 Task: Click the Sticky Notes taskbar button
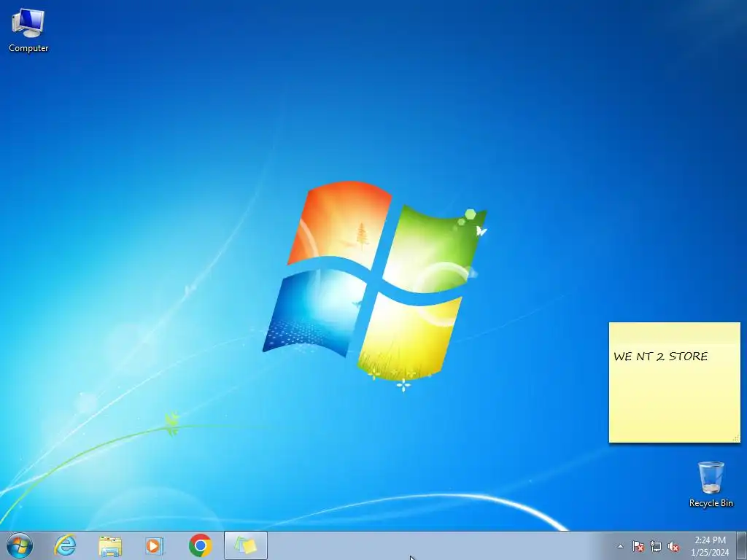(x=246, y=545)
